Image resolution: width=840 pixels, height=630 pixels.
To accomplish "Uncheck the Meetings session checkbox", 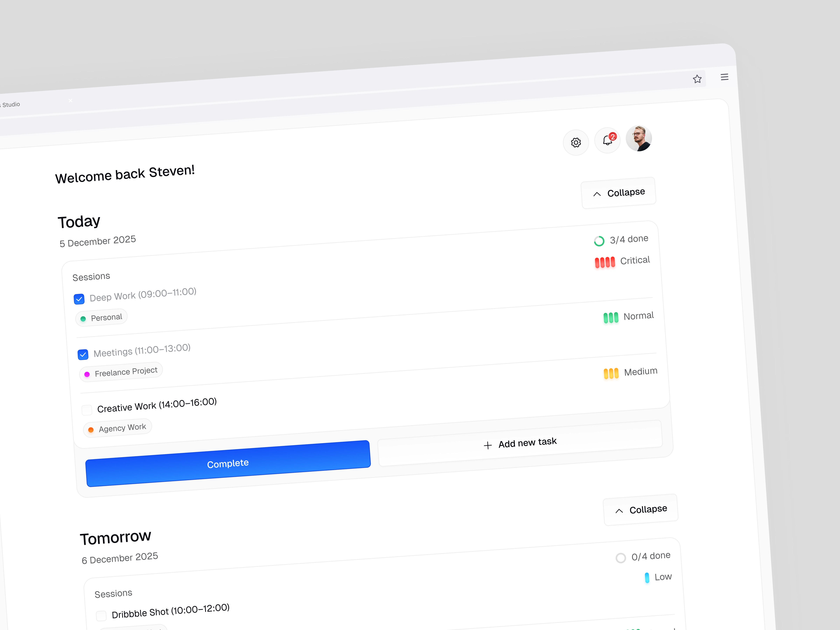I will 83,355.
